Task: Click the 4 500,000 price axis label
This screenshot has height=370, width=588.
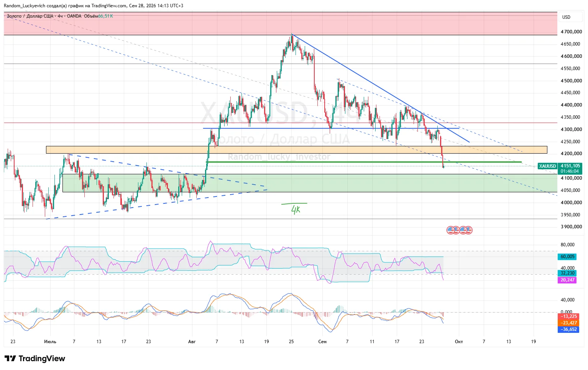Action: click(x=571, y=81)
